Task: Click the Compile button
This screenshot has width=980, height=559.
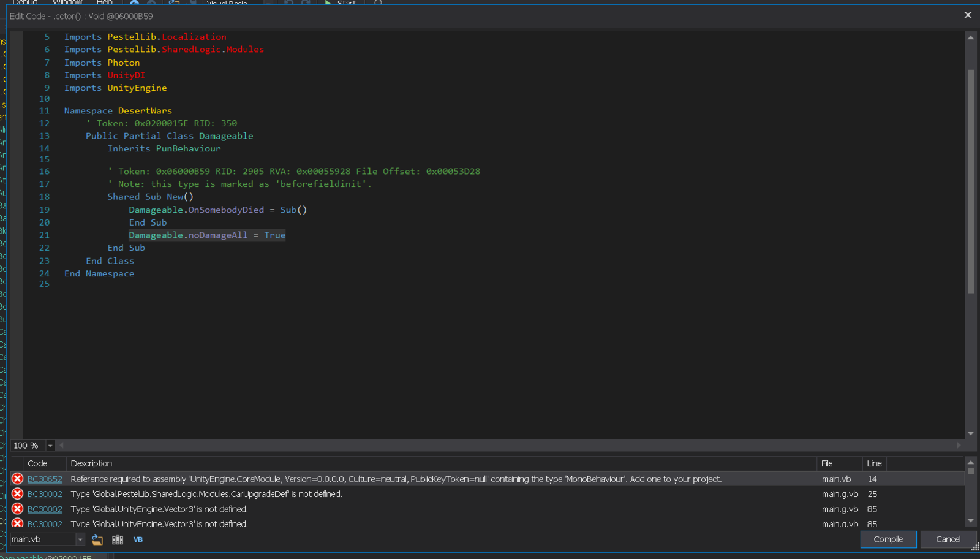Action: (888, 539)
